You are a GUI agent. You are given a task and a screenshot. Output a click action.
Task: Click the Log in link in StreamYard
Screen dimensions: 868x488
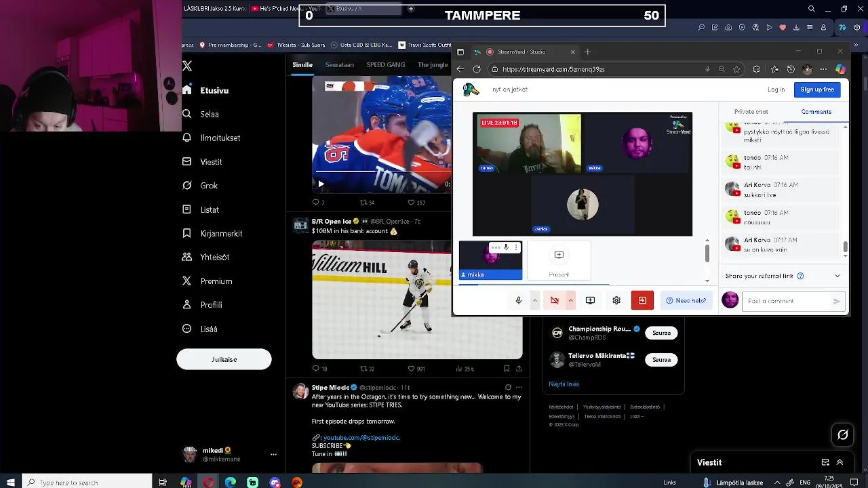(776, 89)
